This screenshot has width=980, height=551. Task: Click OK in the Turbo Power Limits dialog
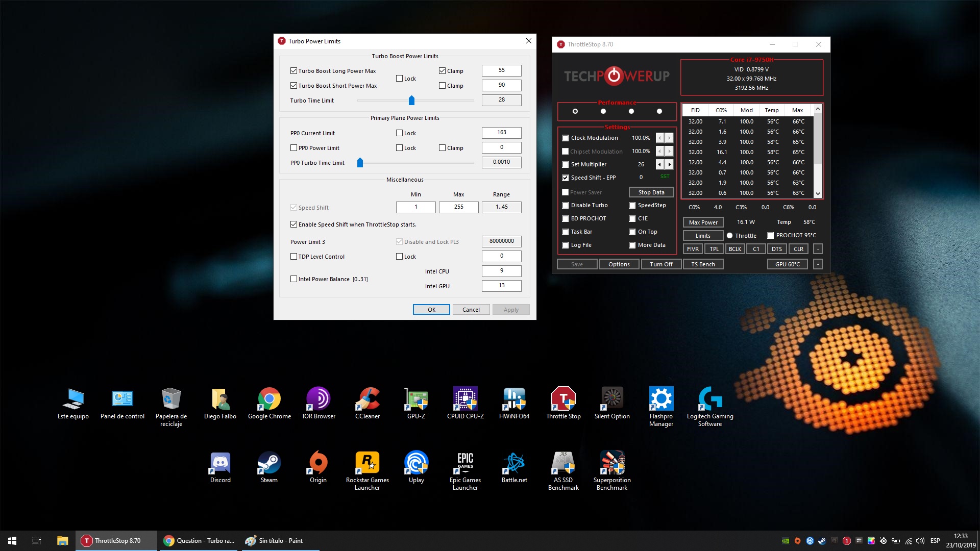click(431, 310)
